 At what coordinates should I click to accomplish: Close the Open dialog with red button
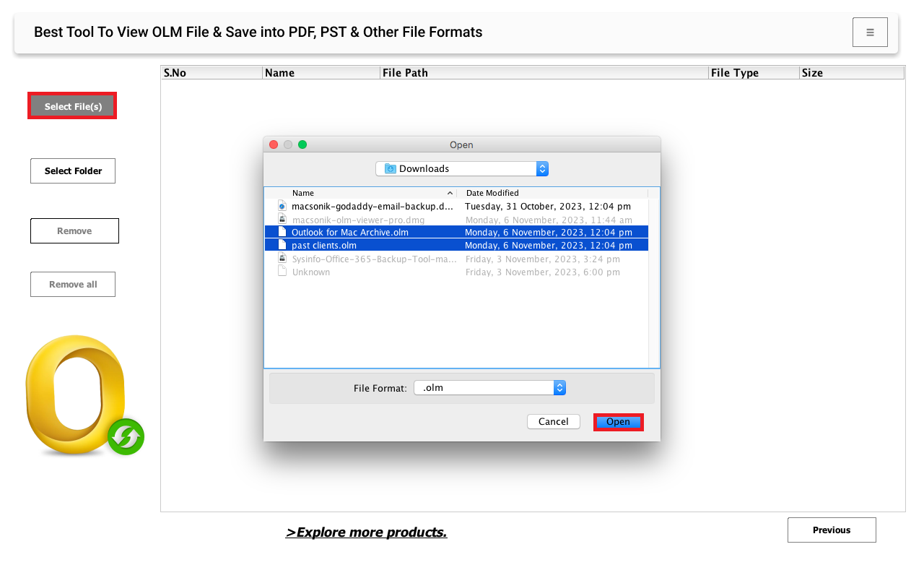(274, 144)
